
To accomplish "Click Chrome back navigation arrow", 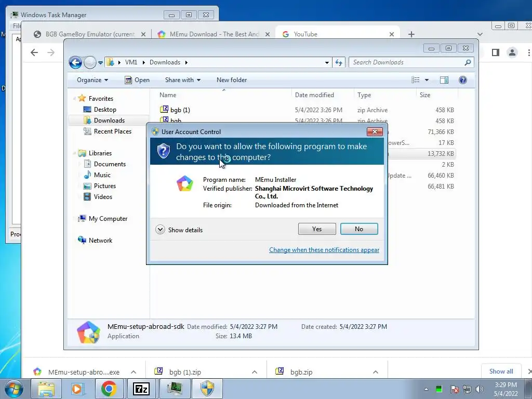I will tap(34, 52).
